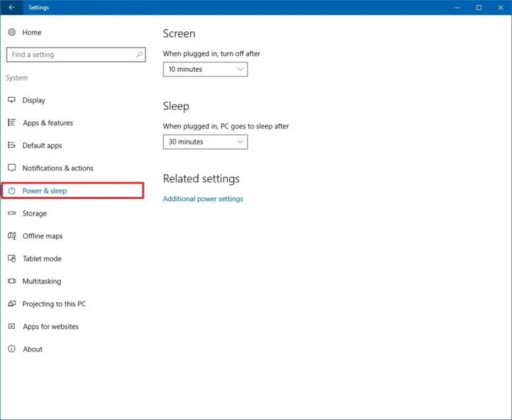Click the Apps for websites icon
Image resolution: width=512 pixels, height=420 pixels.
(x=12, y=326)
